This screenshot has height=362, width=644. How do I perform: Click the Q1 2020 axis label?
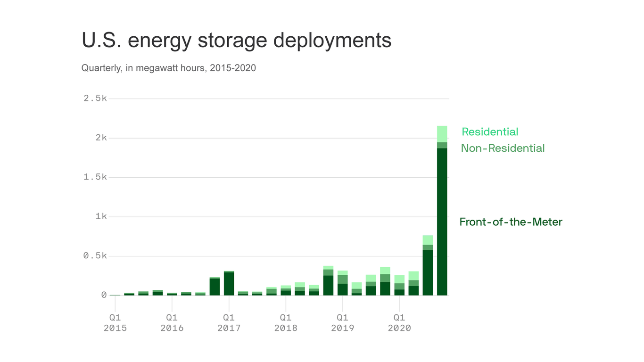pyautogui.click(x=400, y=323)
